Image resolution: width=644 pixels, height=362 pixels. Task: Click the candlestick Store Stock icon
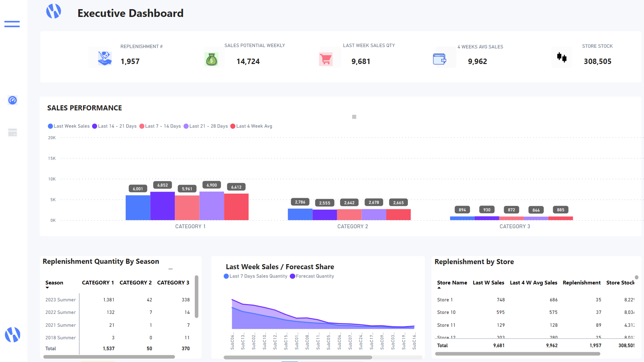click(x=561, y=58)
